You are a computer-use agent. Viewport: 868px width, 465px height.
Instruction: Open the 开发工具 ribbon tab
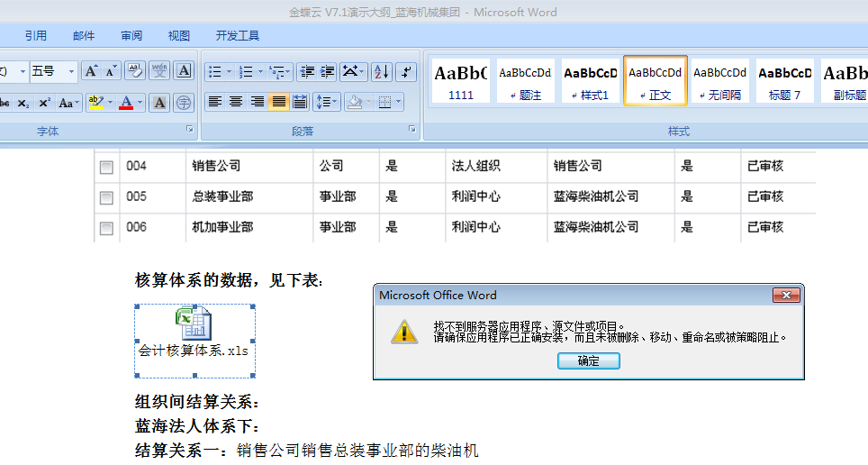coord(238,36)
